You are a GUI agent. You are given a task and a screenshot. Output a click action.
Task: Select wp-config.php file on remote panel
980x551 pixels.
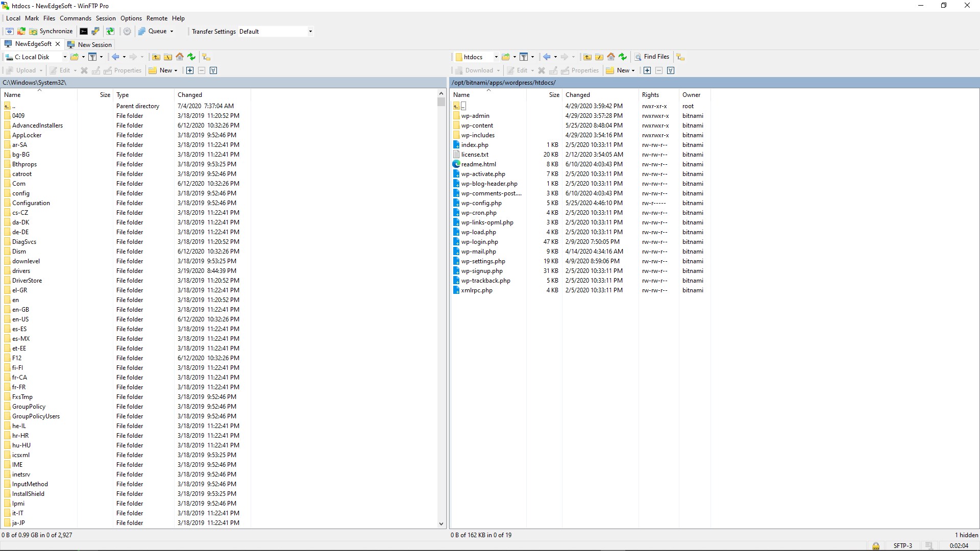pos(481,203)
